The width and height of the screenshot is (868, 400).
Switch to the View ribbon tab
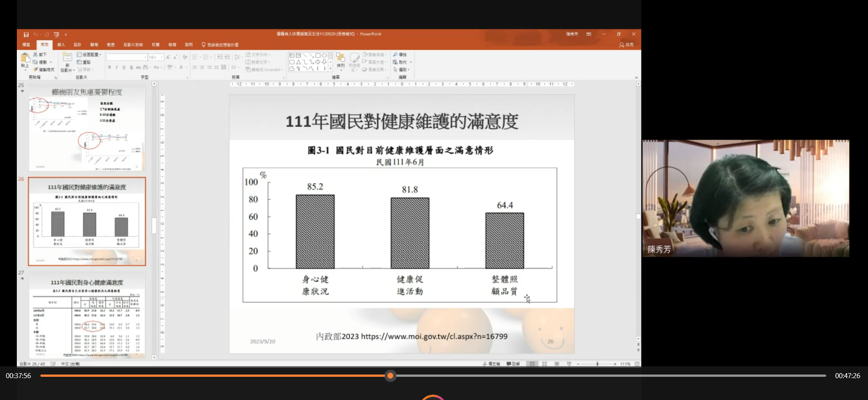click(172, 45)
